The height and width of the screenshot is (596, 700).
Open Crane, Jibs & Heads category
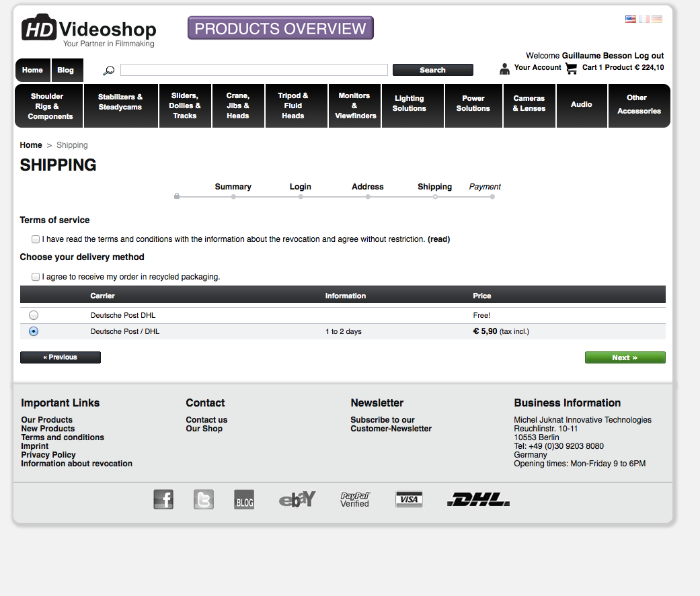tap(238, 106)
